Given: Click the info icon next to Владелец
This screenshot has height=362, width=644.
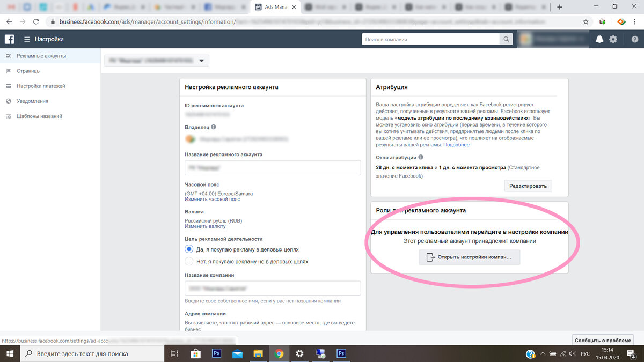Looking at the screenshot, I should 214,127.
